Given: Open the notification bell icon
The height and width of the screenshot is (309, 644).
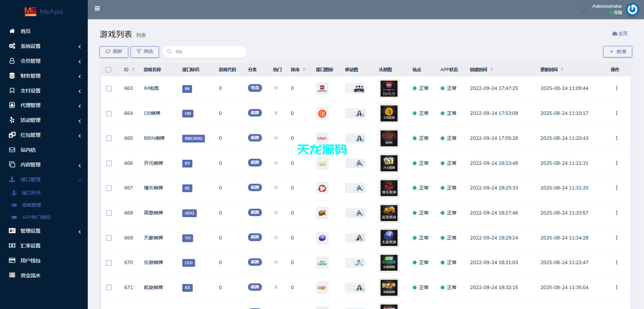Looking at the screenshot, I should pyautogui.click(x=583, y=9).
